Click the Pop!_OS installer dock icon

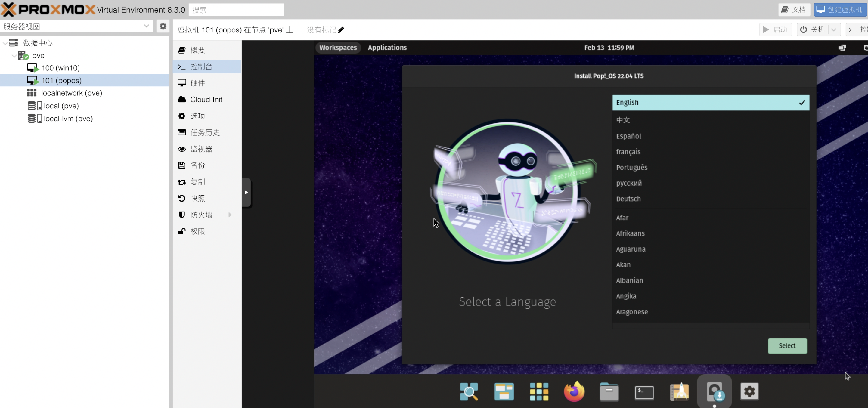click(714, 391)
